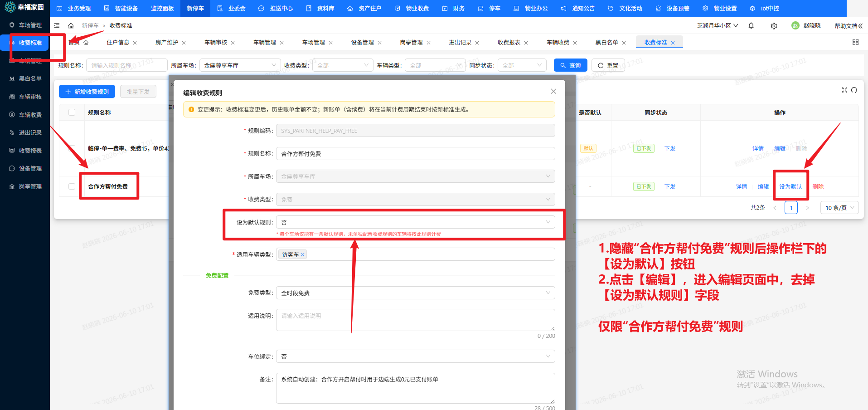The height and width of the screenshot is (410, 868).
Task: Open the 10 条/页 page size dropdown
Action: point(839,208)
